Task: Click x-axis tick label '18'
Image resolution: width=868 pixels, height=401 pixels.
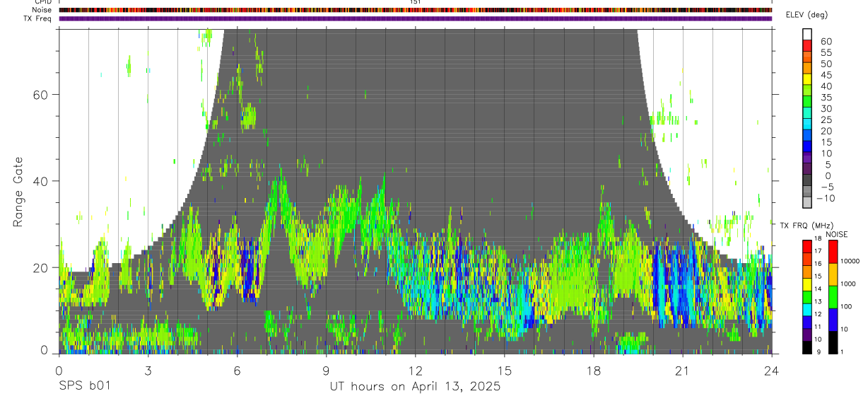Action: [593, 371]
